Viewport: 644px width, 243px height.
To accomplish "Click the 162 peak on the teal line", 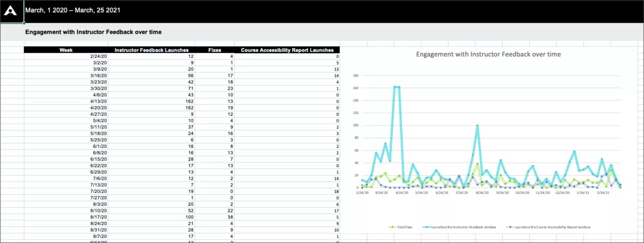I will tap(396, 87).
